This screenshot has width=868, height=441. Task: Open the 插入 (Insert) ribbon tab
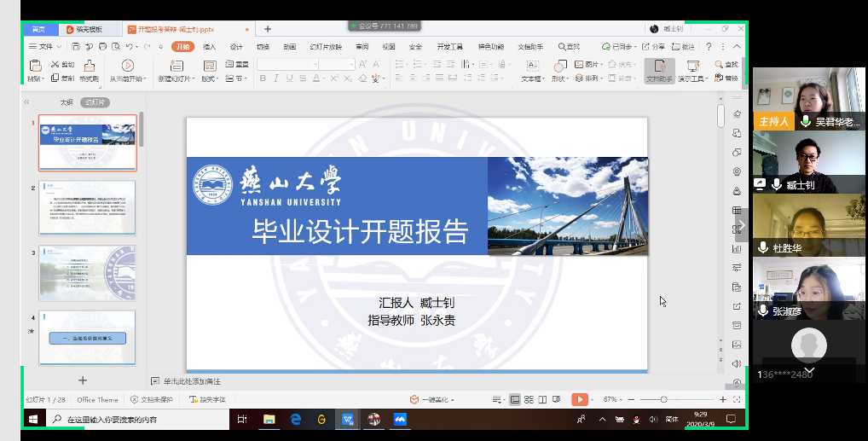[209, 46]
